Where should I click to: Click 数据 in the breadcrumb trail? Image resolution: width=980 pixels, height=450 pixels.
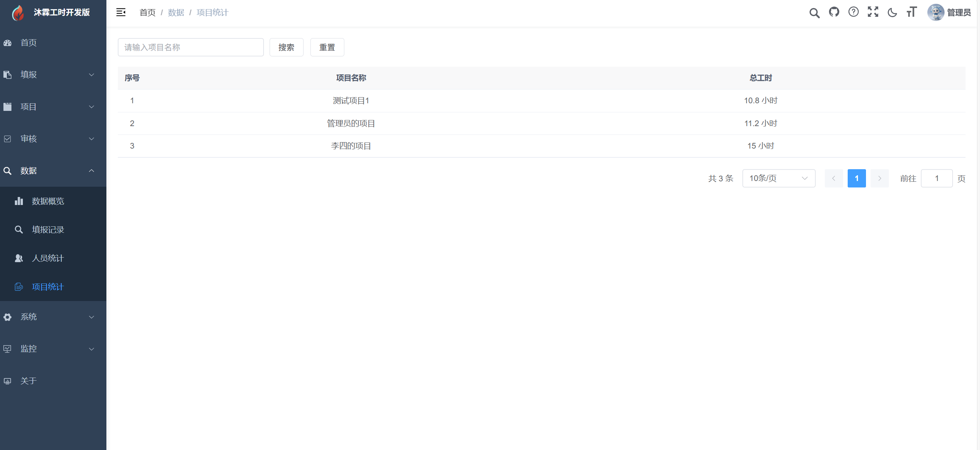pyautogui.click(x=176, y=12)
